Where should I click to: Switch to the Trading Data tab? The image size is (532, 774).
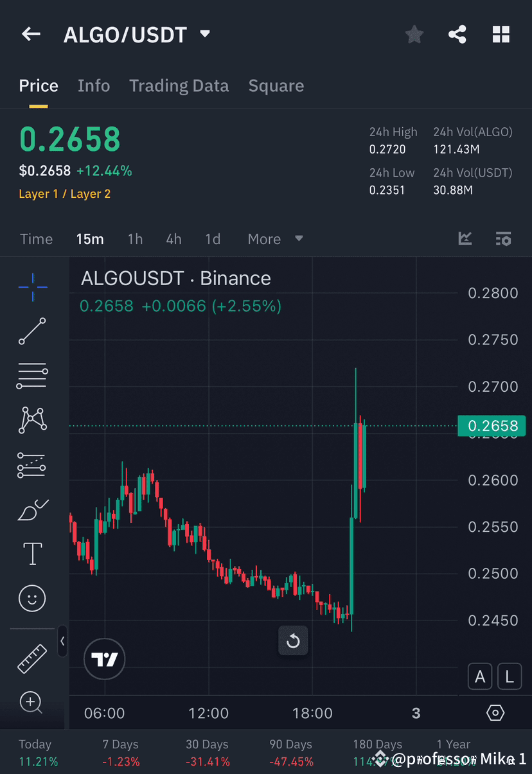pyautogui.click(x=179, y=85)
